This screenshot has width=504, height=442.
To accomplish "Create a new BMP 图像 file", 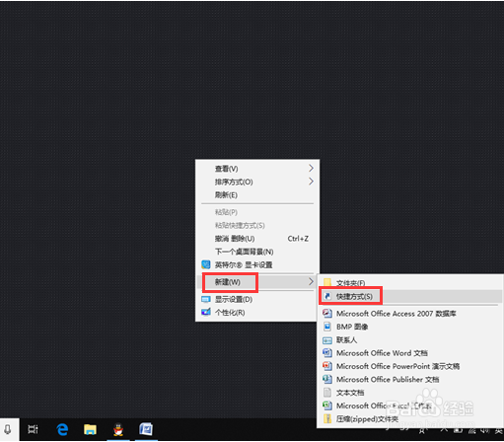I will point(409,327).
